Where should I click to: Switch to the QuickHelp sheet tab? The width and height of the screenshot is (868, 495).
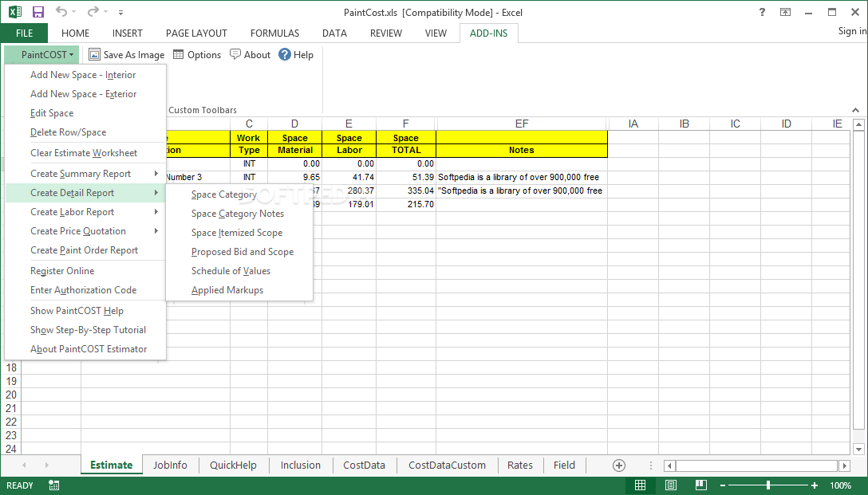[233, 466]
